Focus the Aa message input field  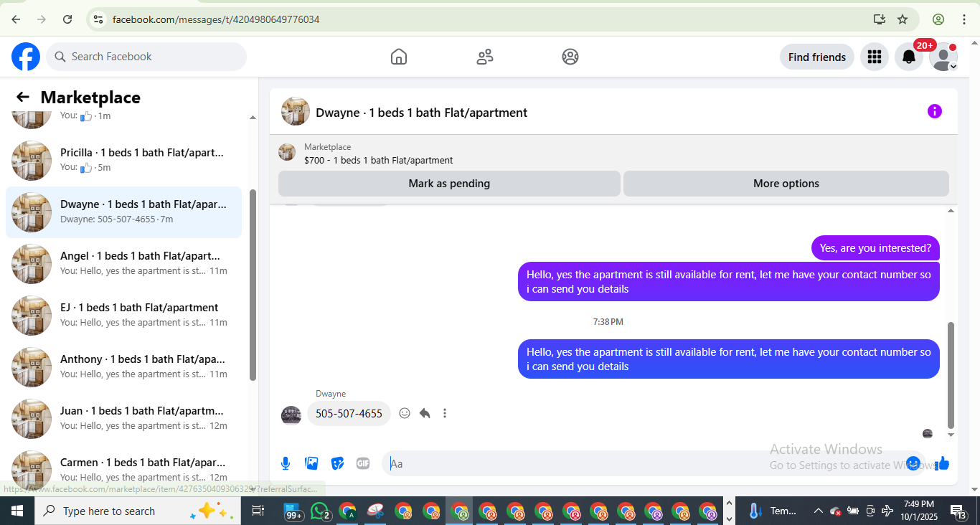(646, 463)
